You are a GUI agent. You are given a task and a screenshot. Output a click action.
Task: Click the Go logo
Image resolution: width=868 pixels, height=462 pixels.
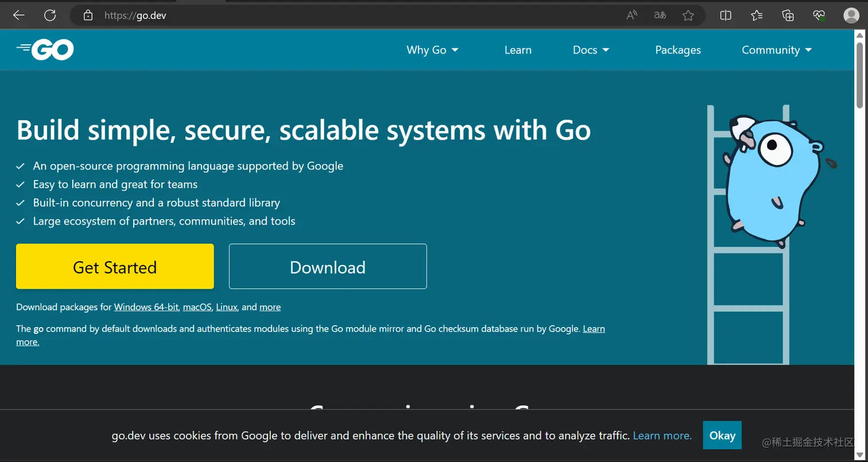click(45, 50)
